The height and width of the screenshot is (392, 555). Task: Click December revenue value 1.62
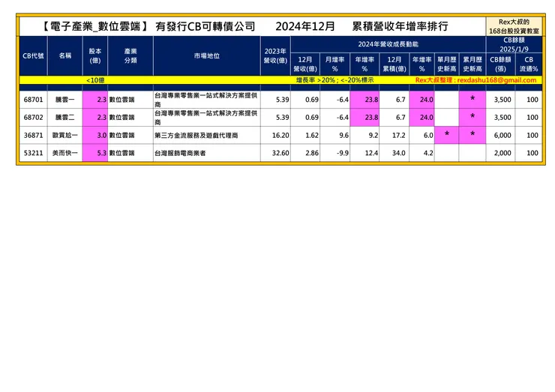pos(312,135)
